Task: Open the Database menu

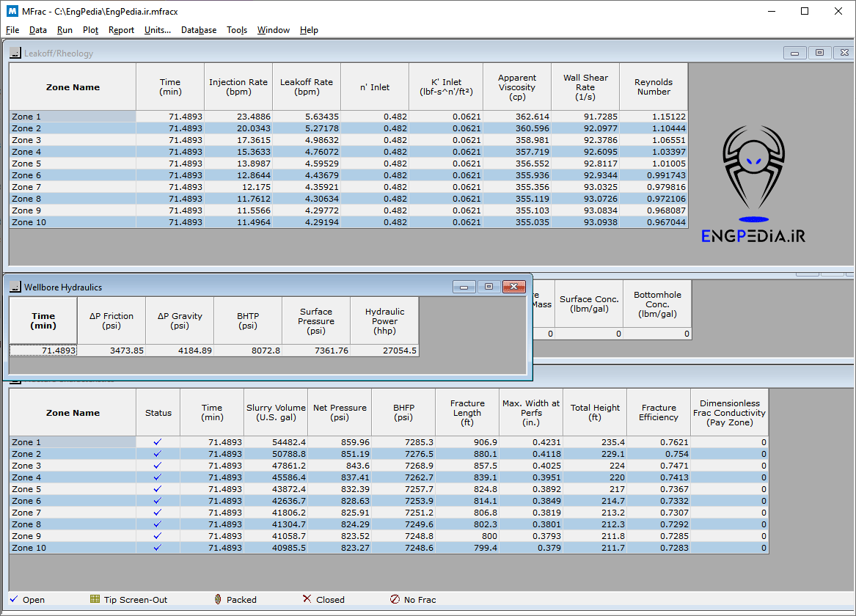Action: click(x=199, y=30)
